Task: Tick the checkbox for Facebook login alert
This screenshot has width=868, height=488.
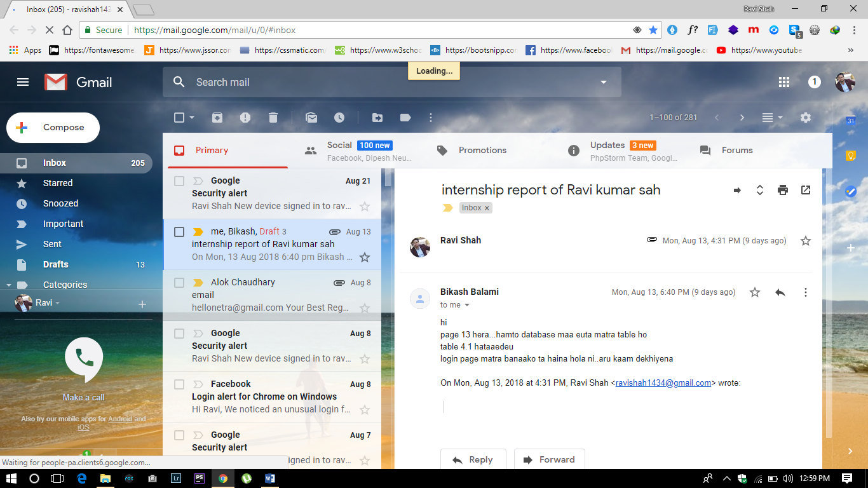Action: (x=179, y=384)
